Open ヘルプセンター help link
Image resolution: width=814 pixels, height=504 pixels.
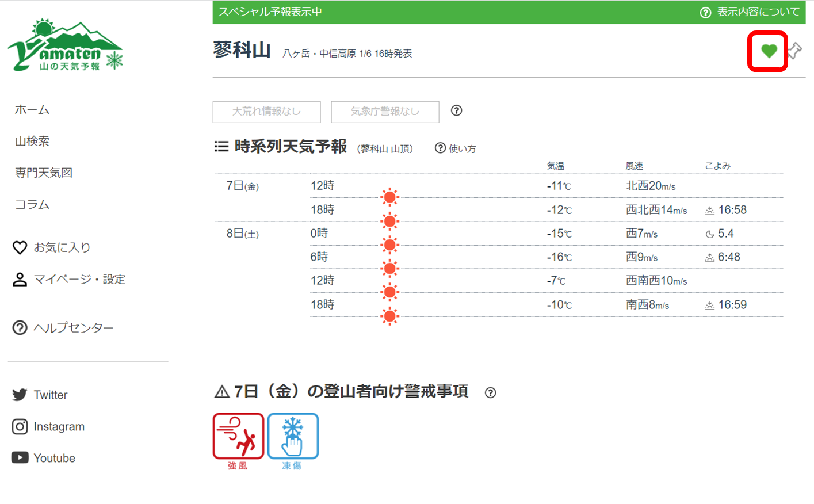[x=63, y=328]
